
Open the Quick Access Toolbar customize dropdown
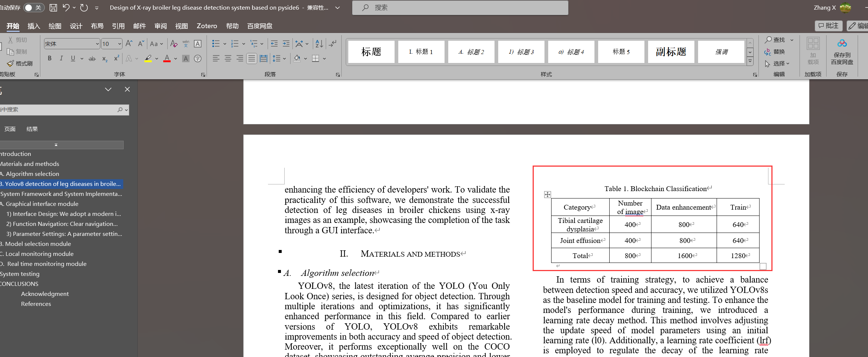point(97,8)
